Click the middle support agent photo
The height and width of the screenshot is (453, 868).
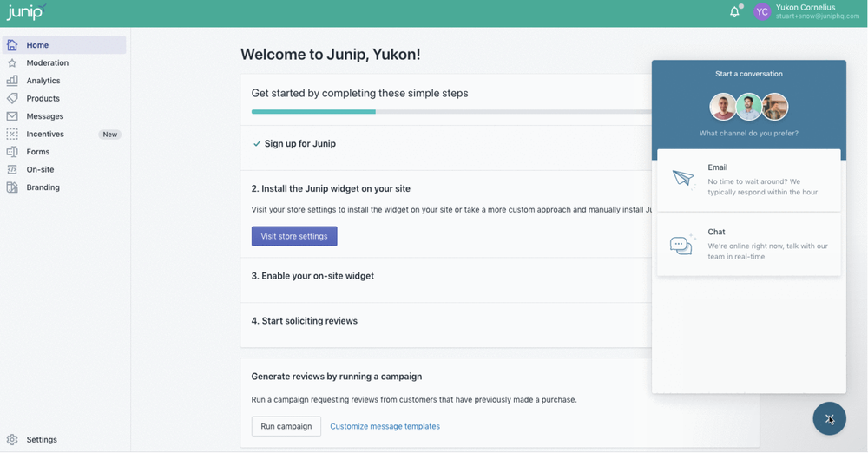tap(748, 107)
